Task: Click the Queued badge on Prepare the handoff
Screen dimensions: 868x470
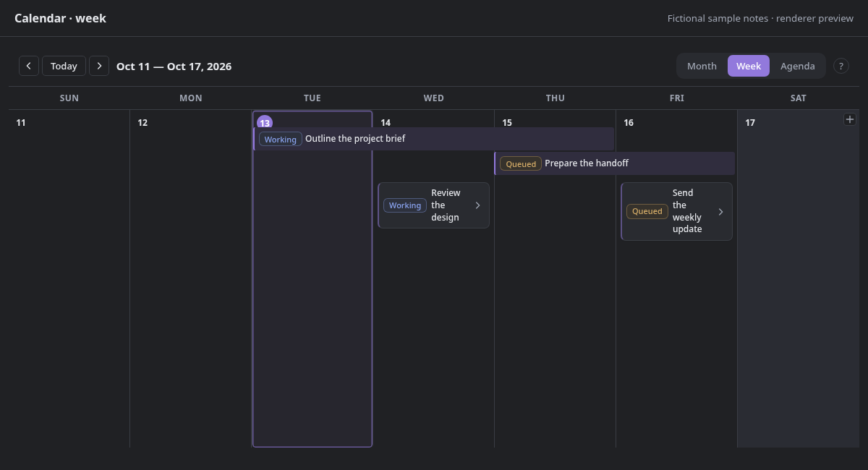Action: coord(521,164)
